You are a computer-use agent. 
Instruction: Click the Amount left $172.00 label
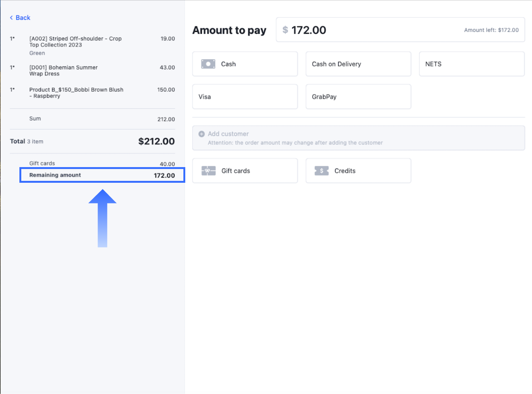(x=491, y=30)
